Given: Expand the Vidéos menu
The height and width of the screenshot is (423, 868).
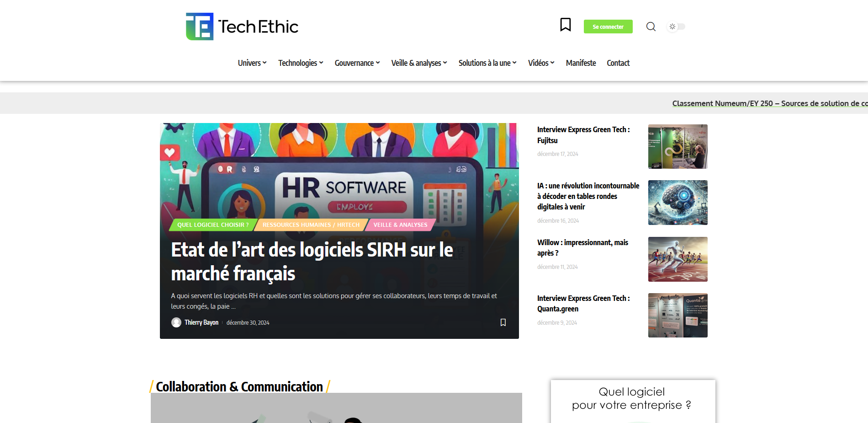Looking at the screenshot, I should [541, 63].
